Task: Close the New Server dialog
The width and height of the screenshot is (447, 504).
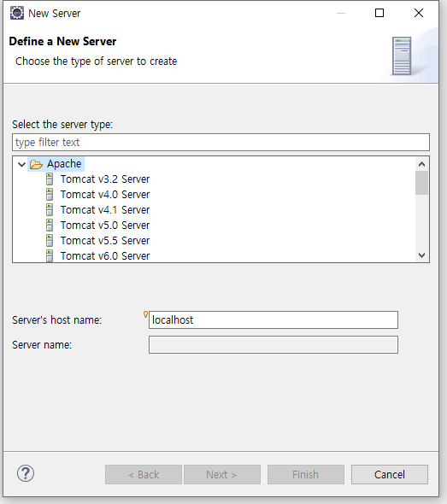Action: click(419, 13)
